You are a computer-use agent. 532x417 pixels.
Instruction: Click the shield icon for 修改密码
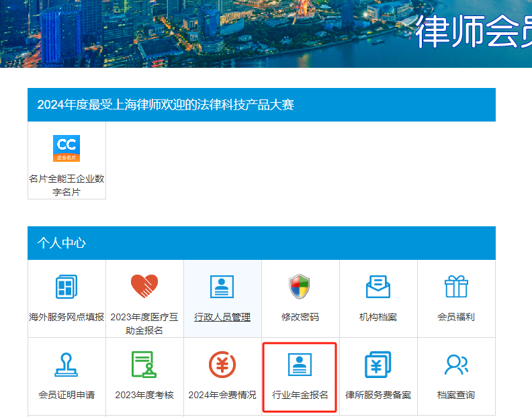tap(300, 287)
